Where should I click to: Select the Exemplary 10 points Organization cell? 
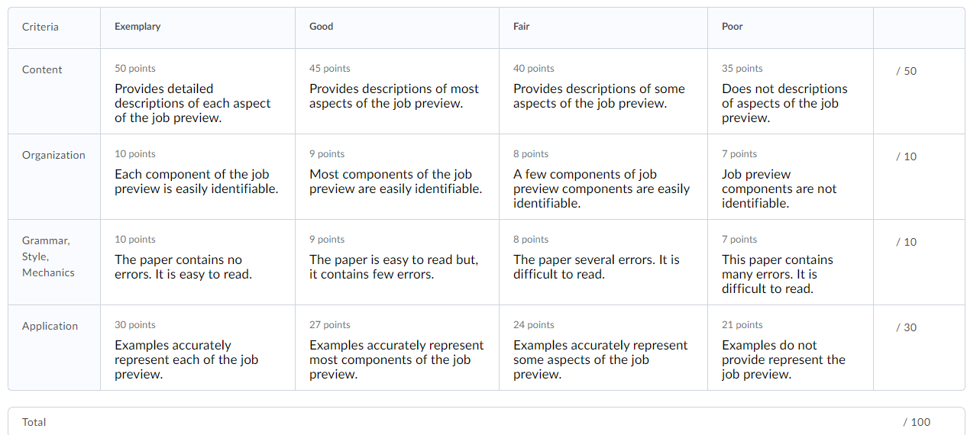[198, 177]
